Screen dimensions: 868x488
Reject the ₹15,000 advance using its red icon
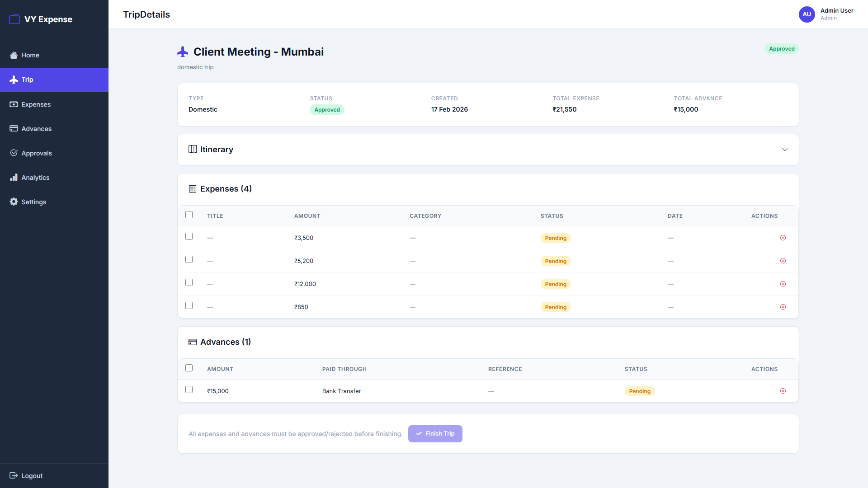click(x=783, y=391)
